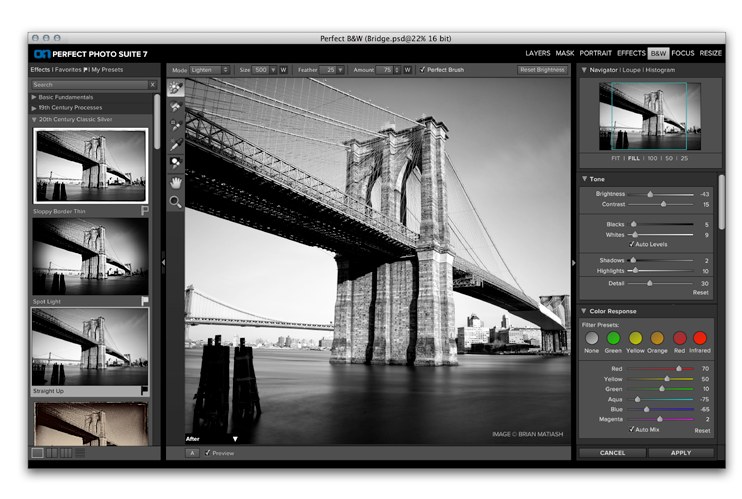The image size is (742, 499).
Task: Collapse the Navigator panel triangle
Action: (584, 70)
